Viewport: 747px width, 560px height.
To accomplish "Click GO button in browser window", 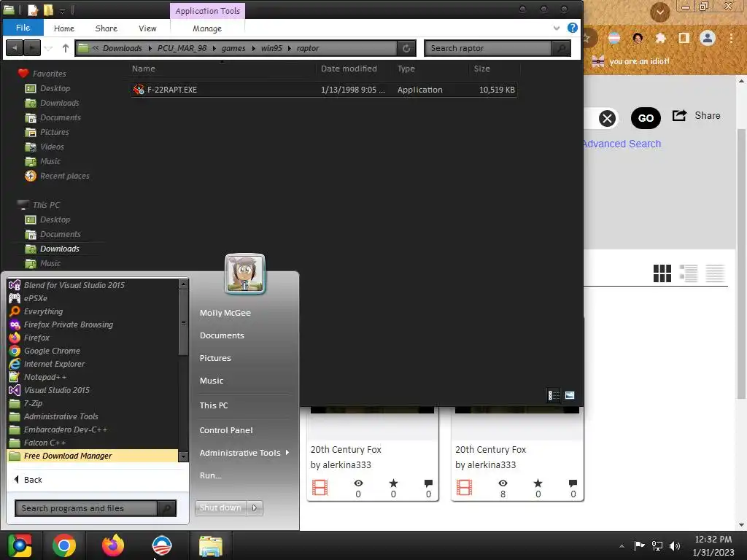I will tap(646, 118).
